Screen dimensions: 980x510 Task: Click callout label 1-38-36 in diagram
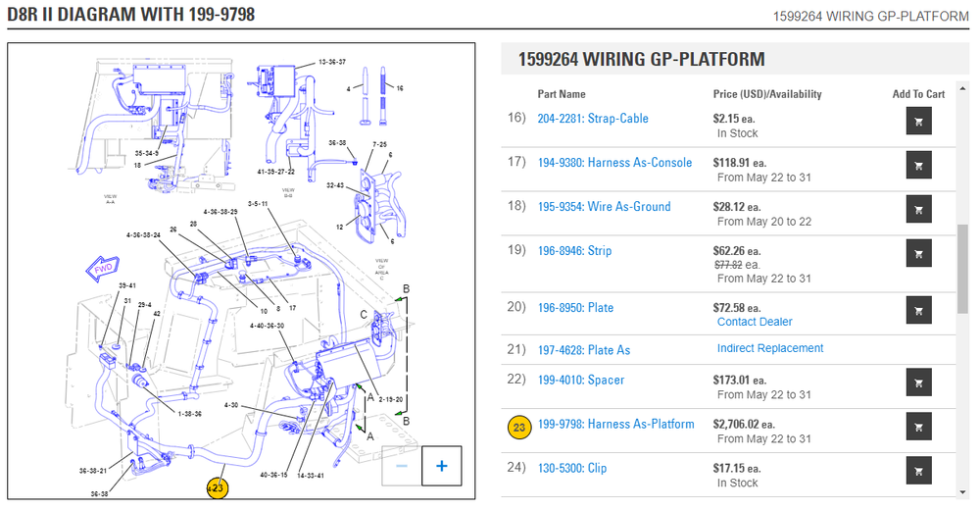click(x=189, y=414)
